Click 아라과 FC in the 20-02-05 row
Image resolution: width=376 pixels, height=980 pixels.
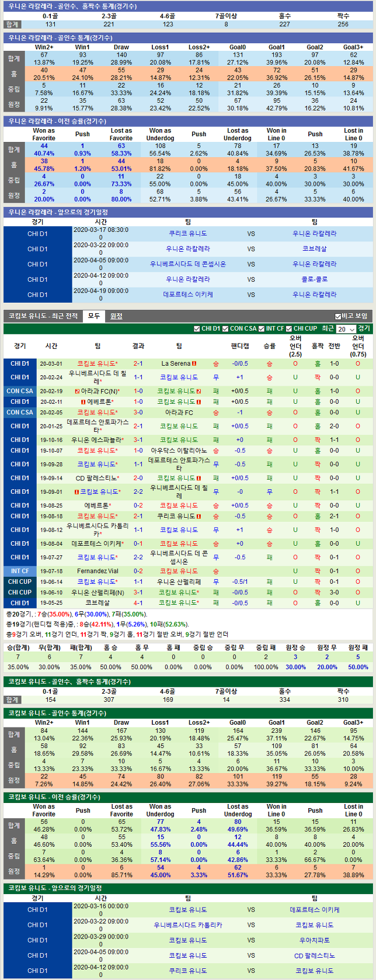179,413
